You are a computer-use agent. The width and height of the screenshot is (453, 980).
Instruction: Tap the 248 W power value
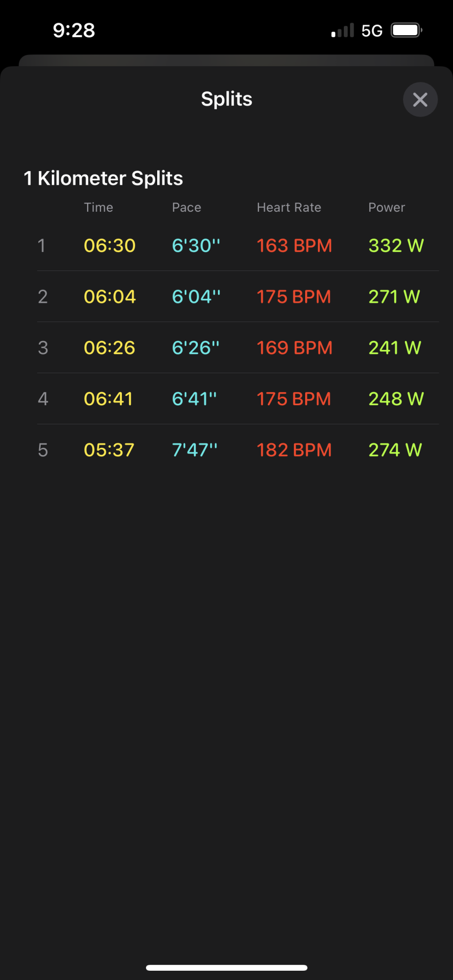click(396, 399)
